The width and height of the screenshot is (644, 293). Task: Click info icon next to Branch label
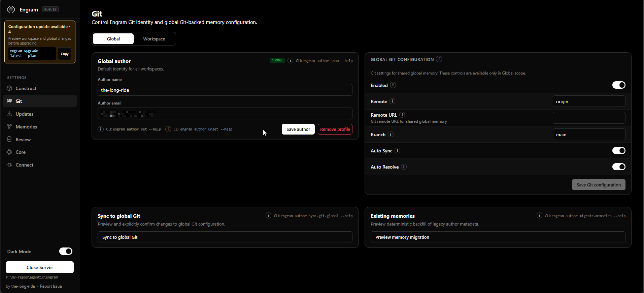coord(391,134)
